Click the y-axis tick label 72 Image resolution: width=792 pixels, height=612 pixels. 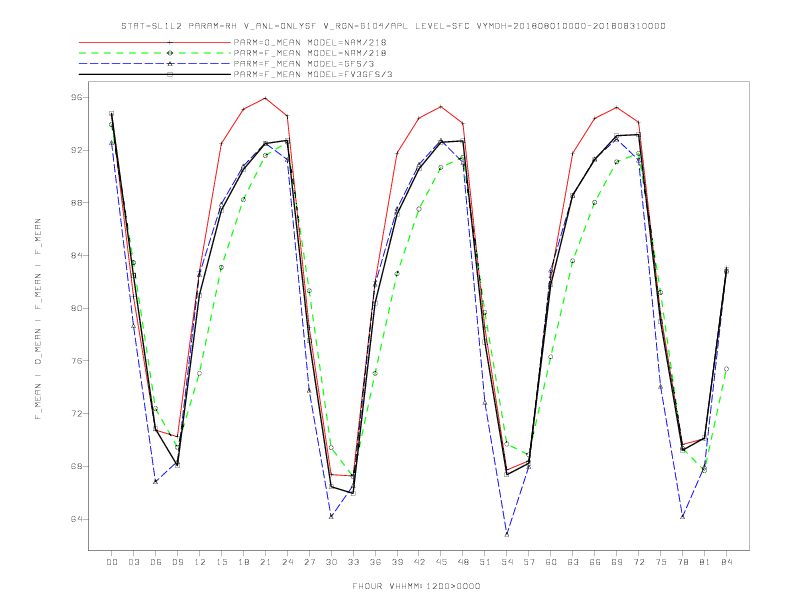[x=76, y=414]
